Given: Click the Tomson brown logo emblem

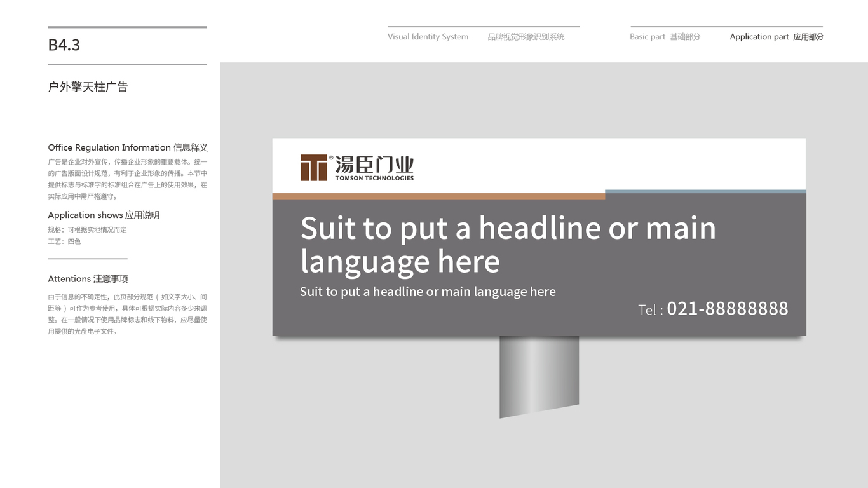Looking at the screenshot, I should tap(314, 168).
